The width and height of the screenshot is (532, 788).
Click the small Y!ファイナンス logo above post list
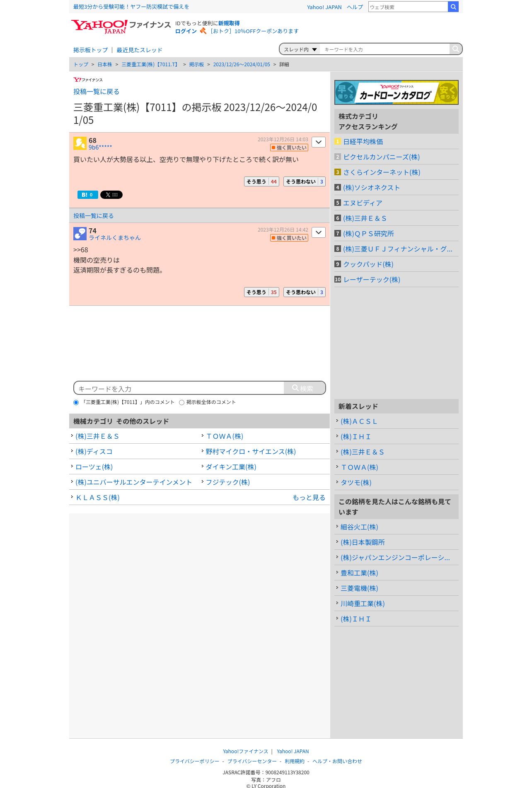[88, 80]
